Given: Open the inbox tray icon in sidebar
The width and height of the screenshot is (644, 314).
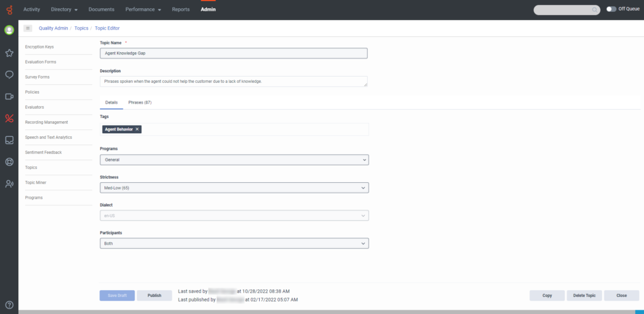Looking at the screenshot, I should point(9,140).
